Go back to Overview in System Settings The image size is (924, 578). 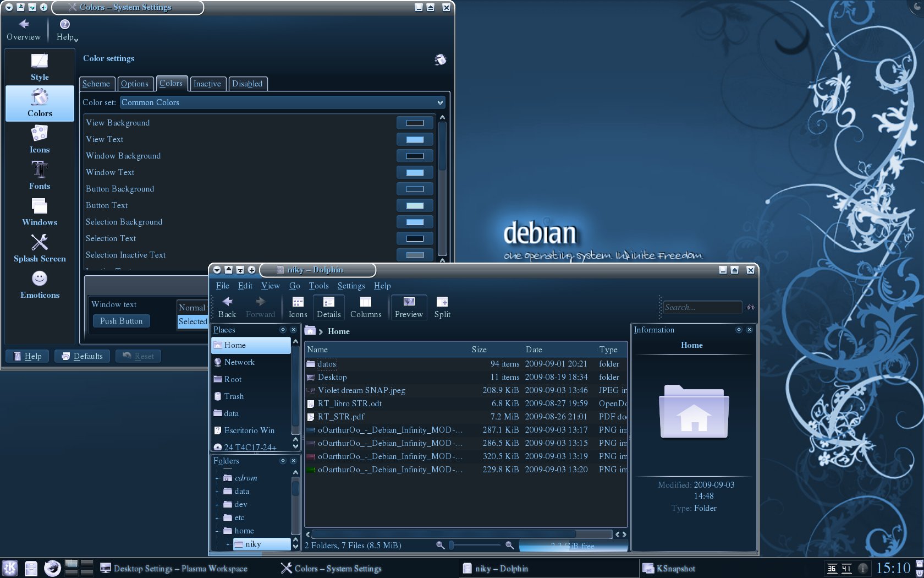[x=24, y=30]
